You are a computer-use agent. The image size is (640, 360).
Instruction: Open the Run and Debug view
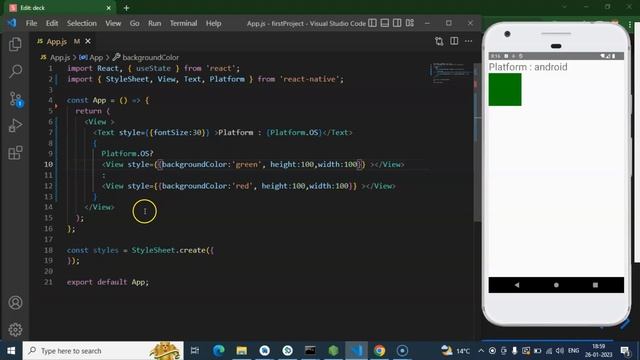tap(15, 126)
